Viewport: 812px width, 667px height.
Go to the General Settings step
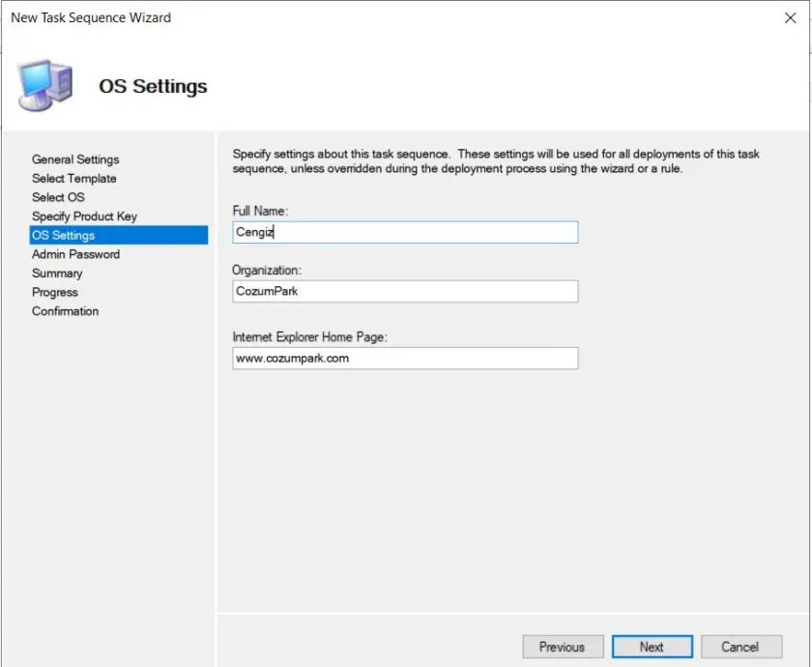(x=75, y=159)
